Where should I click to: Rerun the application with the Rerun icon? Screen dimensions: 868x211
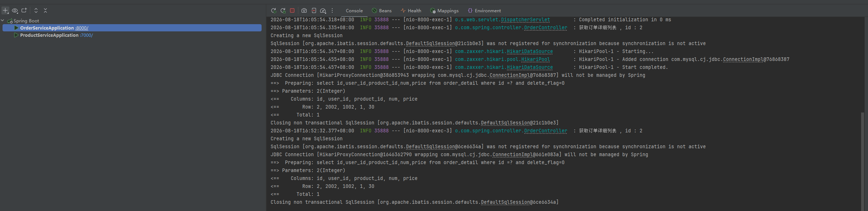pos(273,10)
